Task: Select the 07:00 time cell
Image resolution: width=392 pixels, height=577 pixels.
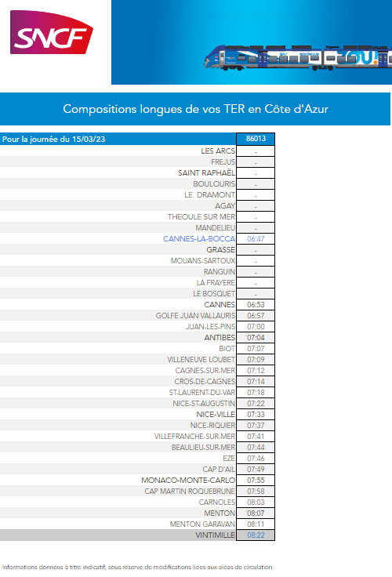Action: (256, 326)
